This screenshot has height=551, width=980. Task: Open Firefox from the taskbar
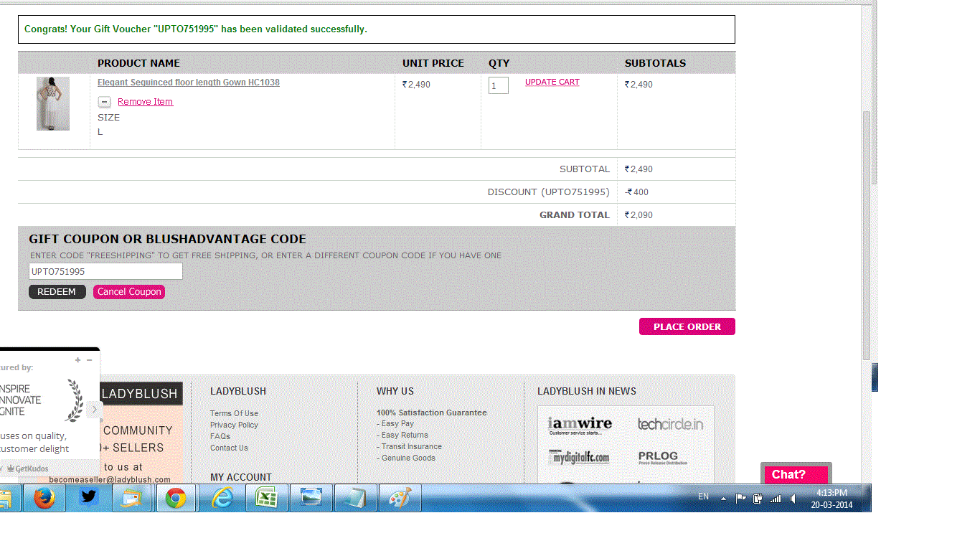[44, 497]
